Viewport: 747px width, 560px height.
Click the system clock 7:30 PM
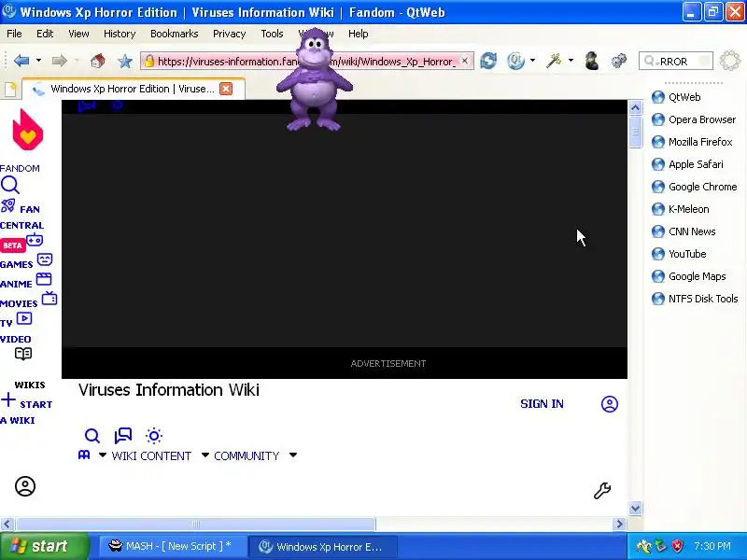[712, 546]
